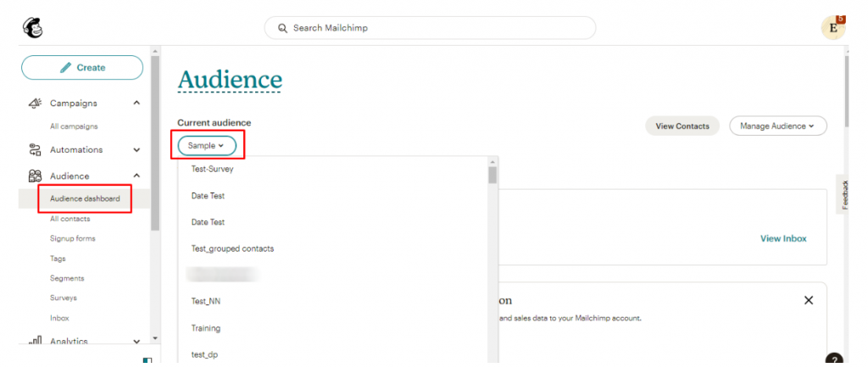This screenshot has width=868, height=368.
Task: Click the View Inbox link
Action: tap(783, 238)
